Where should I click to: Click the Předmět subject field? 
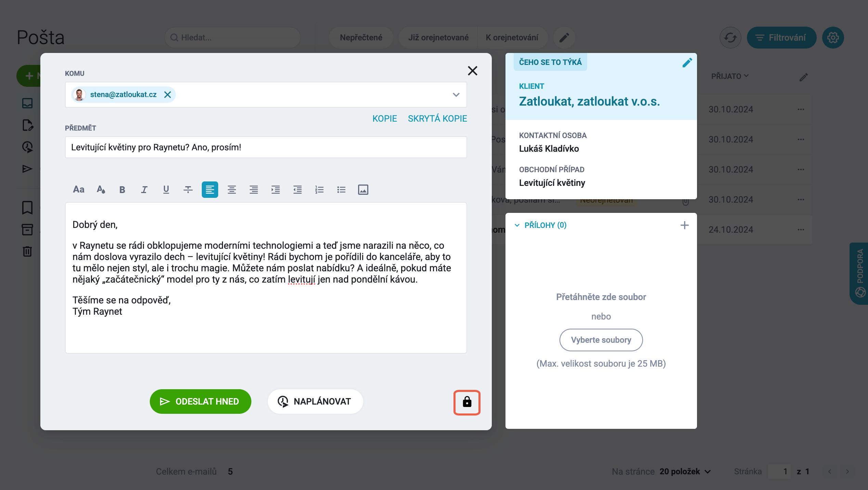tap(266, 147)
